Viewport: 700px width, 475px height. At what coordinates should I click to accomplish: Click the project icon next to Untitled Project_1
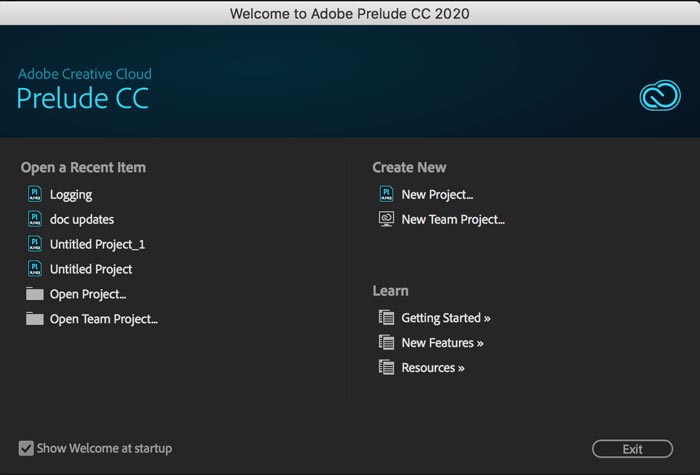pyautogui.click(x=35, y=244)
